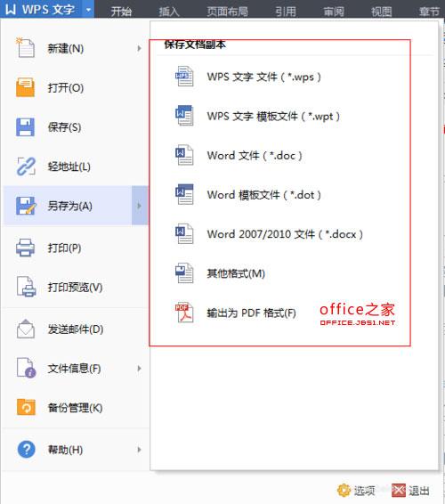
Task: Click the Word template (*.dot) icon
Action: [x=184, y=194]
